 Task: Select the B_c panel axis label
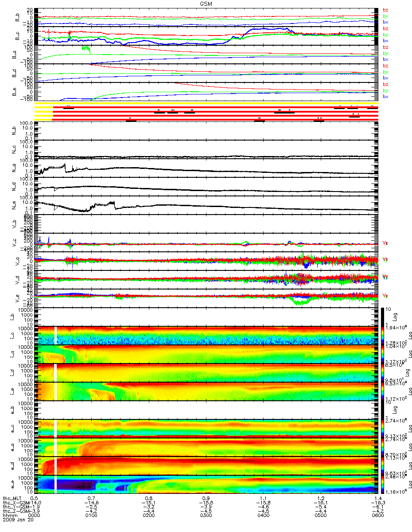pyautogui.click(x=18, y=36)
